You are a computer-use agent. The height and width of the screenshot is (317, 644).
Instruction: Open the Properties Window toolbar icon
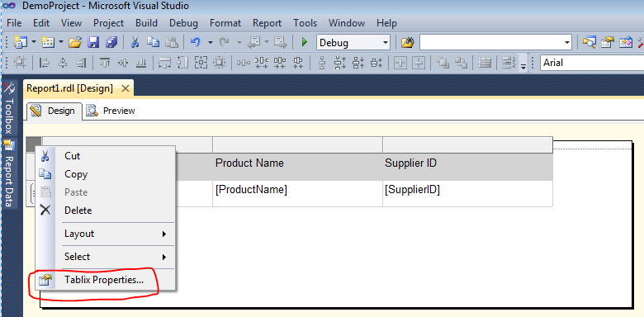click(x=608, y=42)
